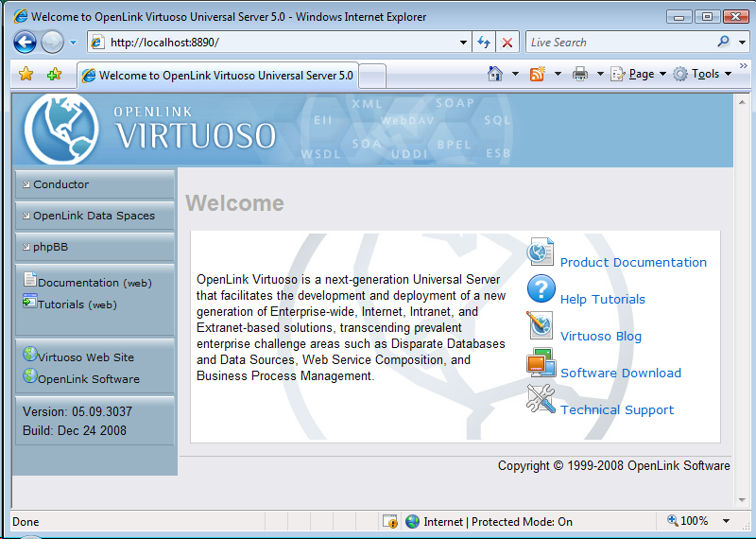Open the Tools menu
Image resolution: width=756 pixels, height=539 pixels.
702,74
